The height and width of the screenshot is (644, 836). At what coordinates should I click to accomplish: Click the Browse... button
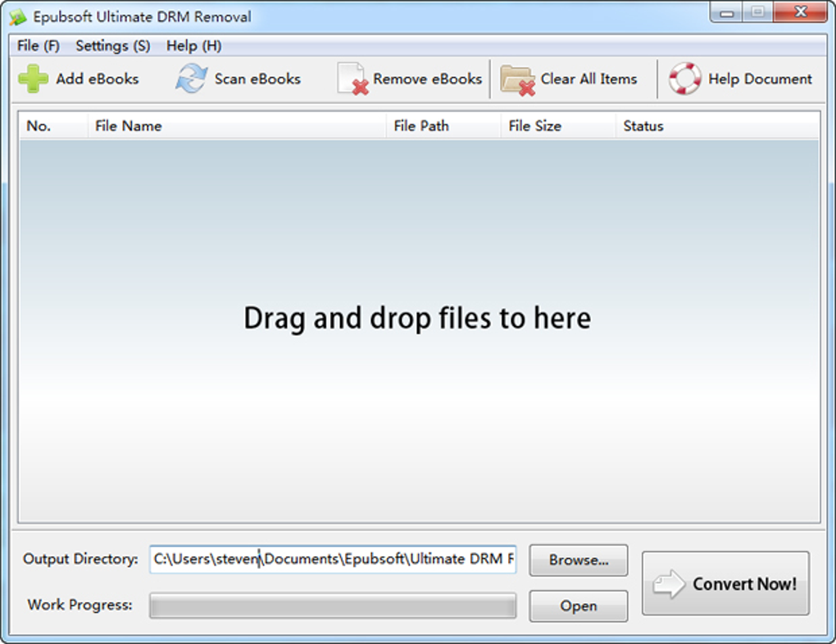pyautogui.click(x=579, y=560)
